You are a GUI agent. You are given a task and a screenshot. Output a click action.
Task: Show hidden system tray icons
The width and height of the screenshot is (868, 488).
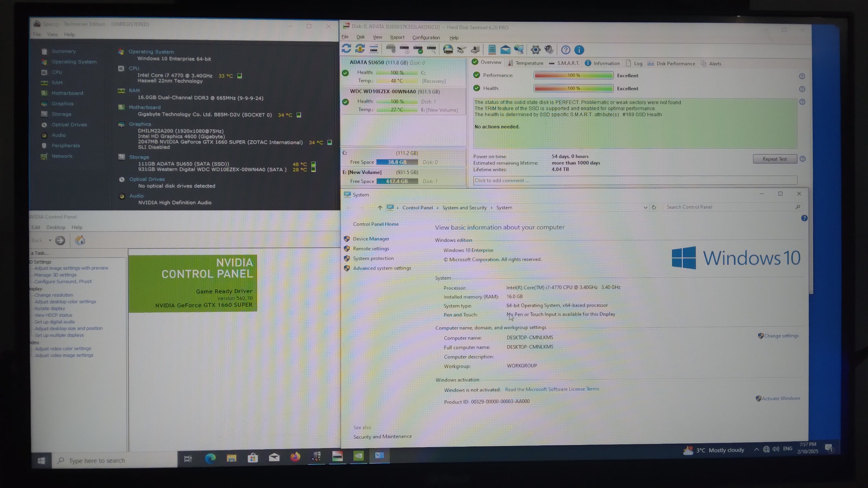tap(756, 449)
